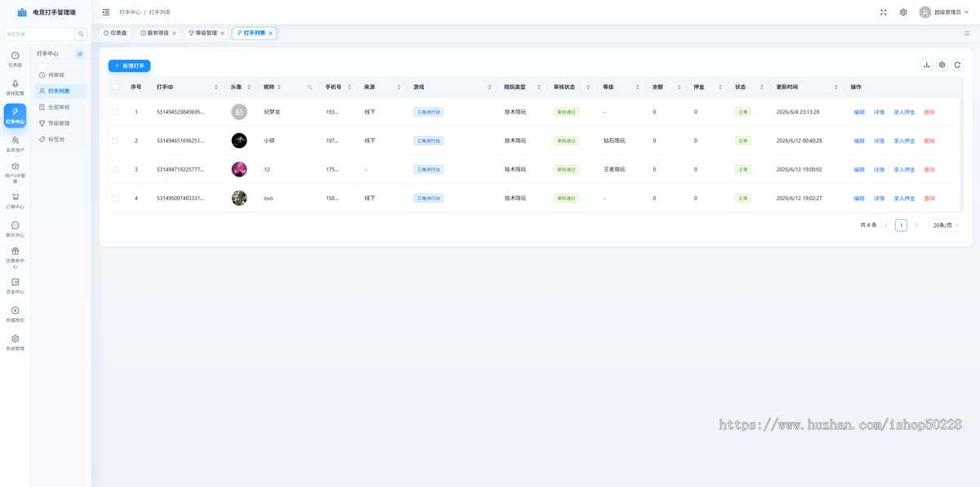The image size is (980, 487).
Task: Click the search menu input field
Action: click(40, 34)
